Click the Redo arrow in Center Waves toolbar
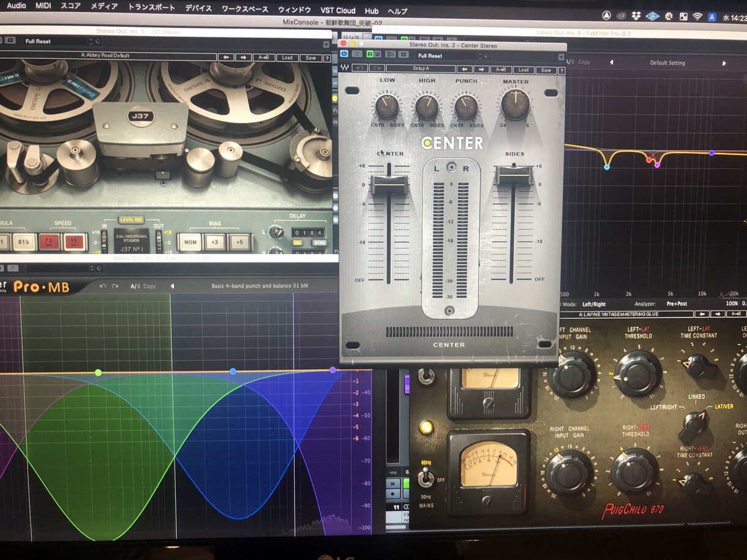747x560 pixels. click(377, 68)
